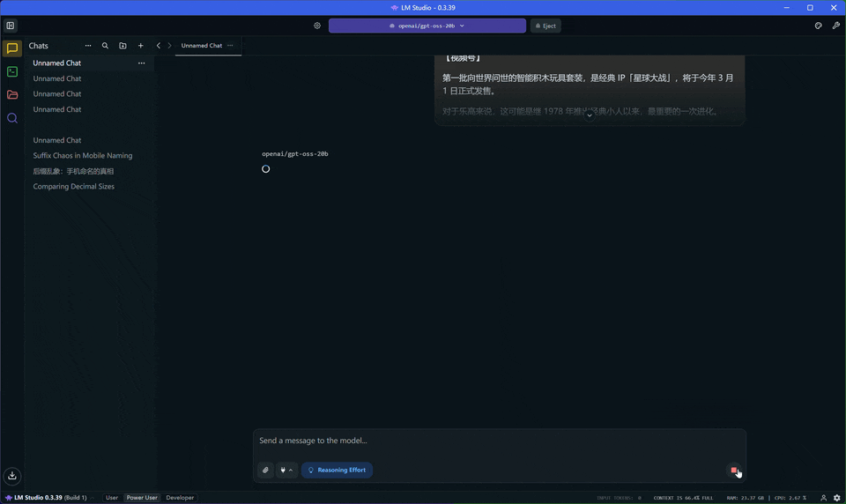Start a new chat with plus icon
The image size is (846, 504).
[140, 46]
